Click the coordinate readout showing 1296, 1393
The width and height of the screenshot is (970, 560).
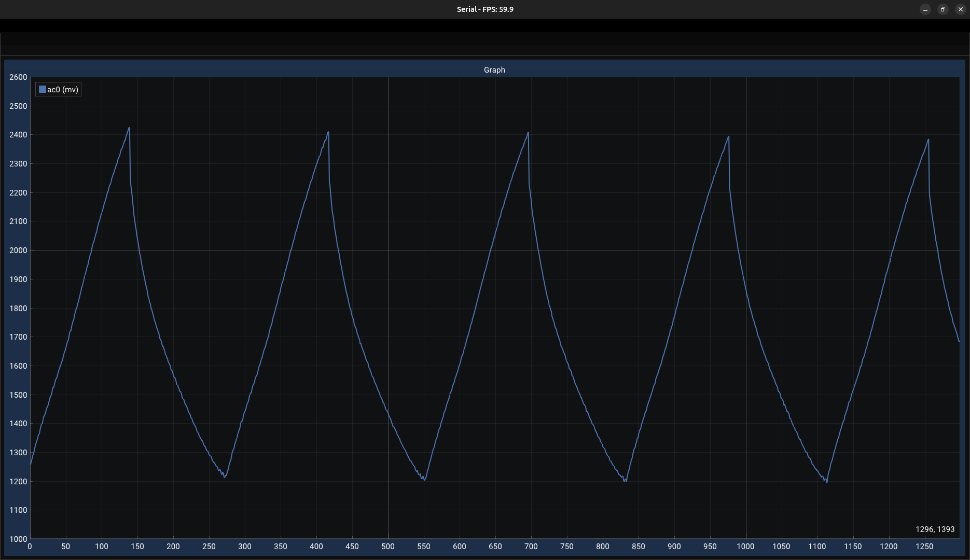tap(934, 529)
